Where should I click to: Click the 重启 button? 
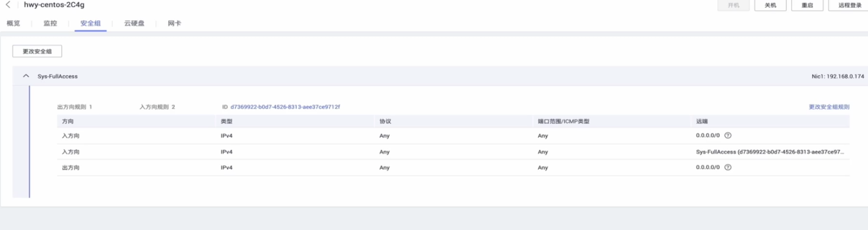click(x=807, y=5)
